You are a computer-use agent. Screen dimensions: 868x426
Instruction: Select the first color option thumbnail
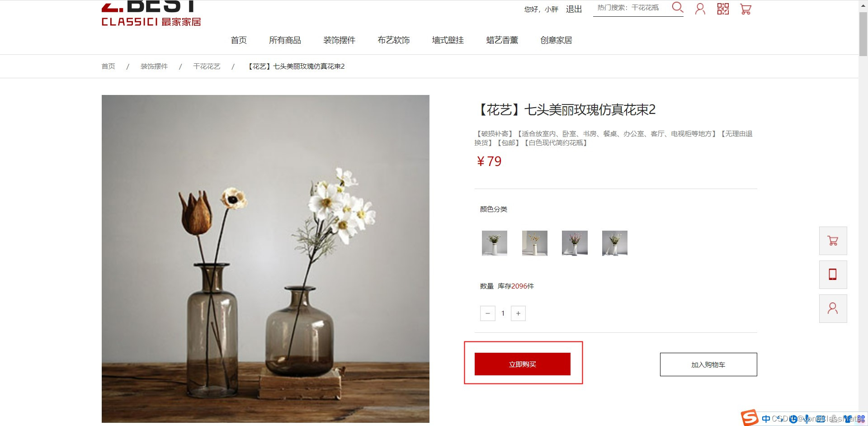tap(495, 243)
